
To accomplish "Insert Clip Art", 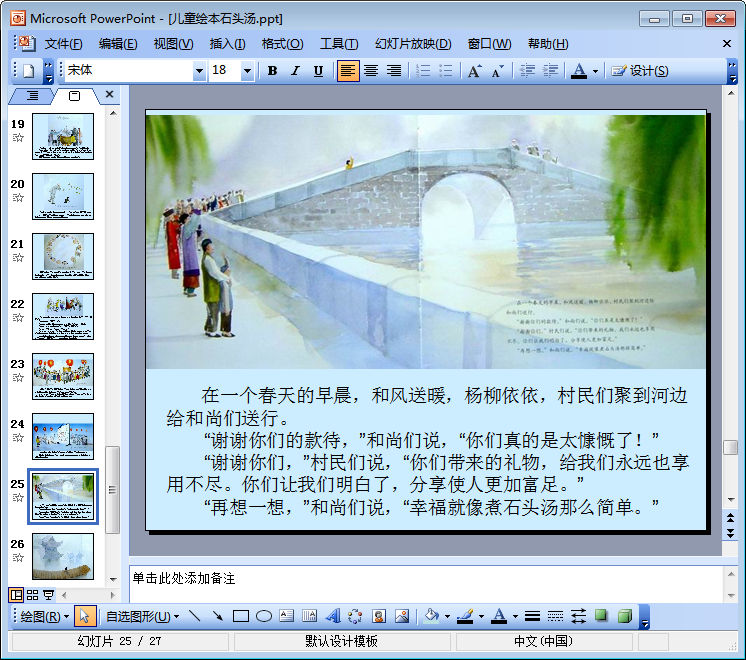I will click(379, 616).
